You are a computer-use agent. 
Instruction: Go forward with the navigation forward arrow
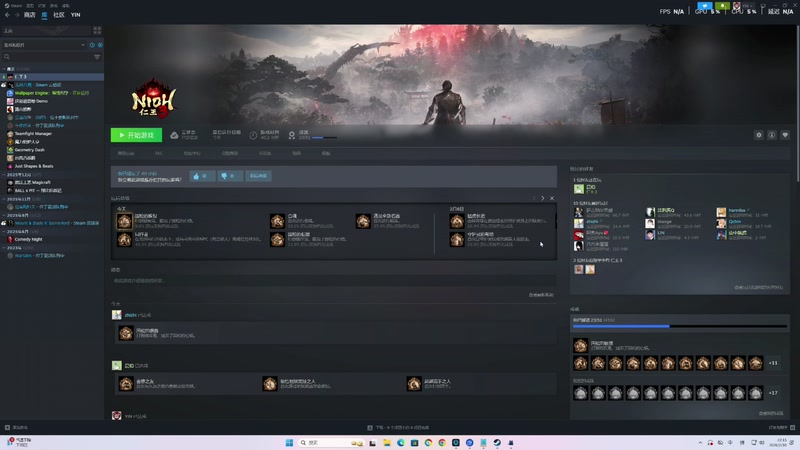(17, 15)
